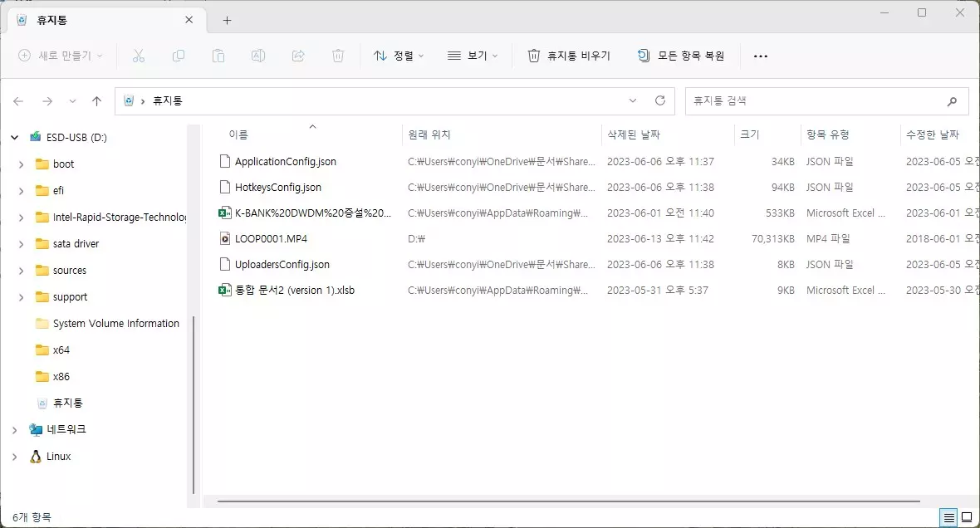
Task: Click the 모든 항목 복원 button
Action: click(683, 56)
